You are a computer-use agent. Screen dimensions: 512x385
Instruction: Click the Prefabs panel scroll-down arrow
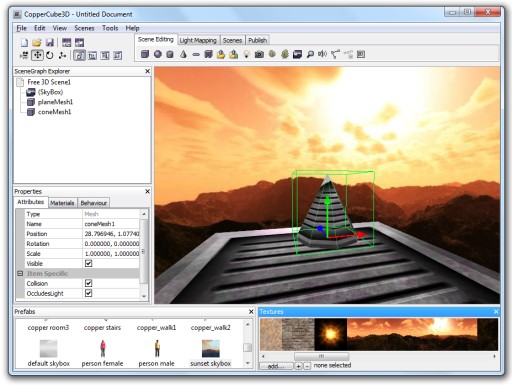click(x=247, y=363)
